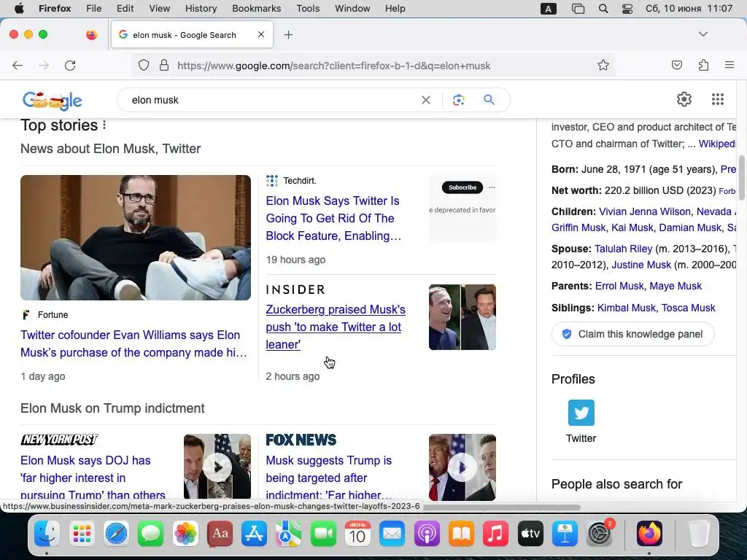Open Google quick settings gear icon
The image size is (747, 560).
click(x=684, y=99)
